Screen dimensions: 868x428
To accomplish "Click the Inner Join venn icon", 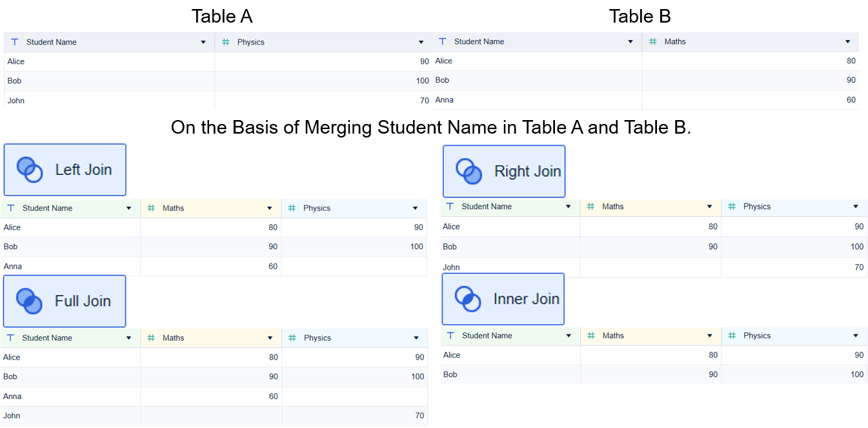I will pyautogui.click(x=469, y=299).
